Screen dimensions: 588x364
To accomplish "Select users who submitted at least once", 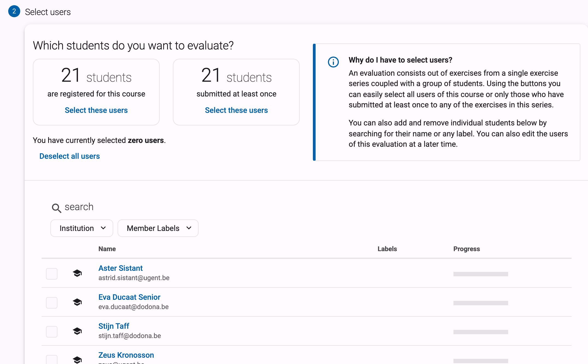I will click(236, 110).
